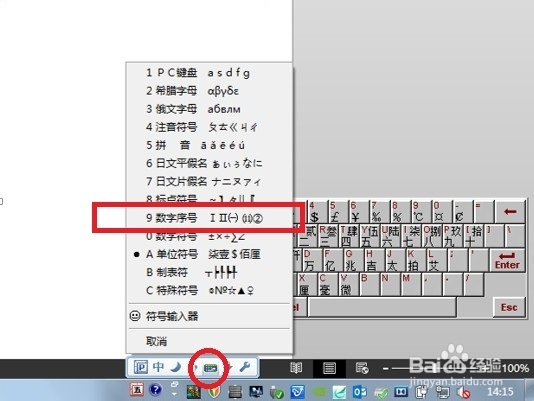Viewport: 534px width, 401px height.
Task: Select 'C 特殊符号' special symbols entry
Action: pyautogui.click(x=209, y=290)
